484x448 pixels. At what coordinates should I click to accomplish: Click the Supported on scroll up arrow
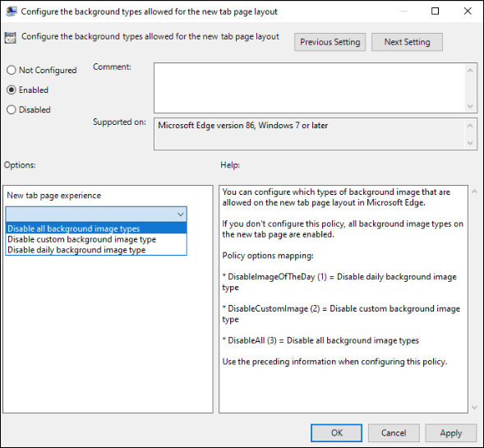click(x=470, y=125)
